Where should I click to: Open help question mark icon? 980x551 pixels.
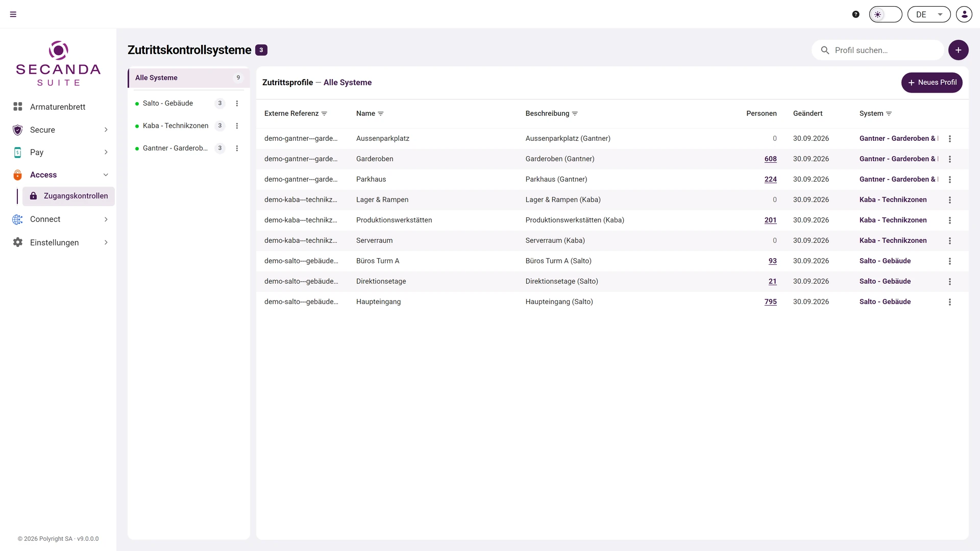856,14
